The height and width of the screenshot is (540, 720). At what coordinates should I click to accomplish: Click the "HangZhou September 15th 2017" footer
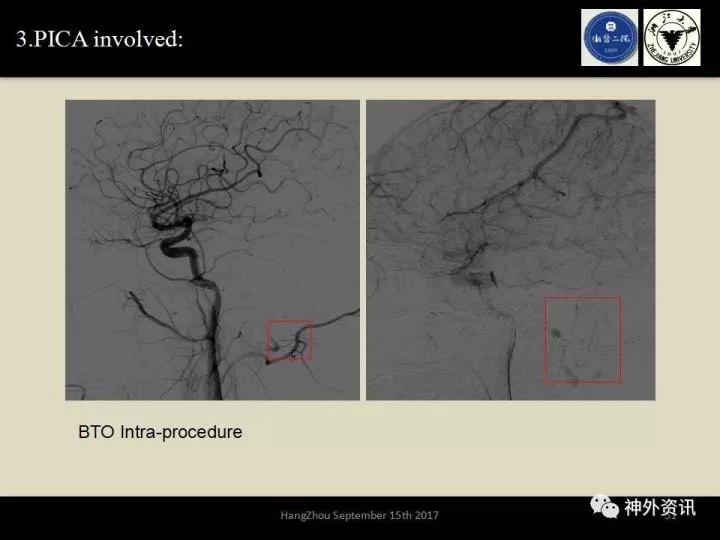pyautogui.click(x=359, y=514)
